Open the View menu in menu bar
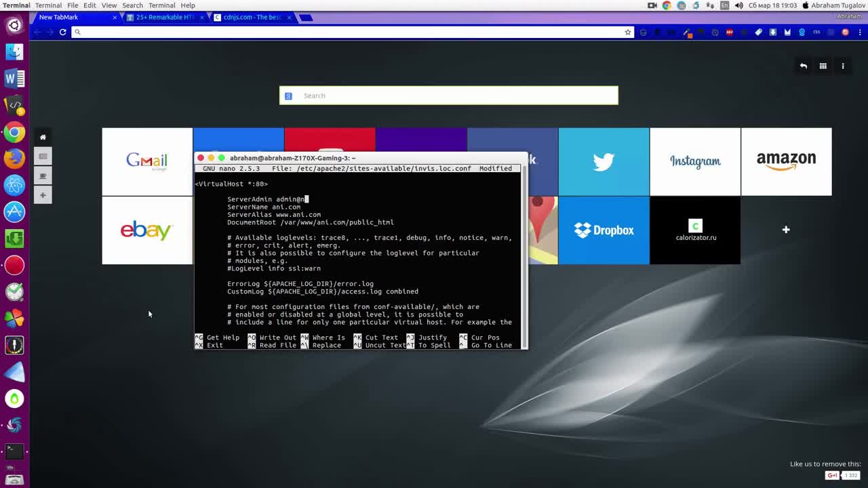The image size is (868, 488). point(109,5)
